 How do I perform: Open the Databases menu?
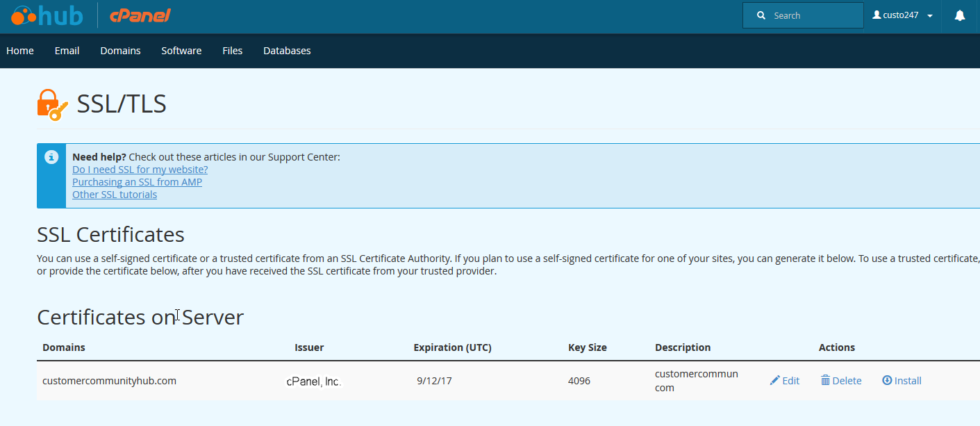[287, 51]
